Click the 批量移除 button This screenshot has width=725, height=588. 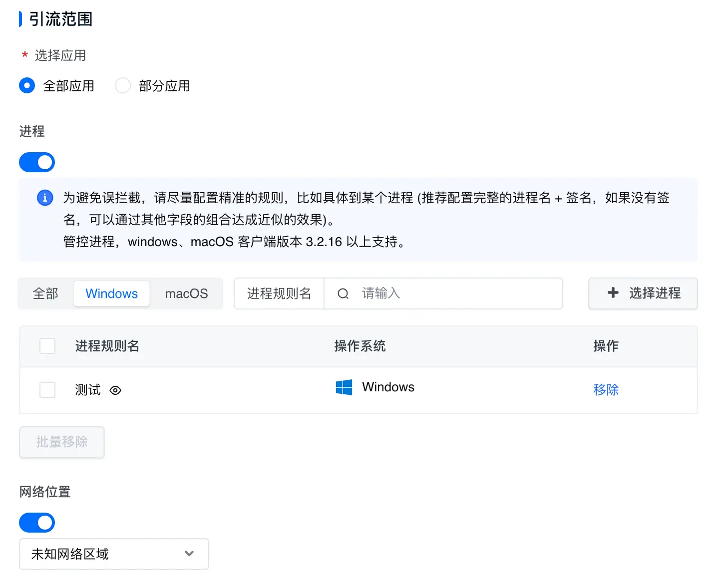[62, 442]
